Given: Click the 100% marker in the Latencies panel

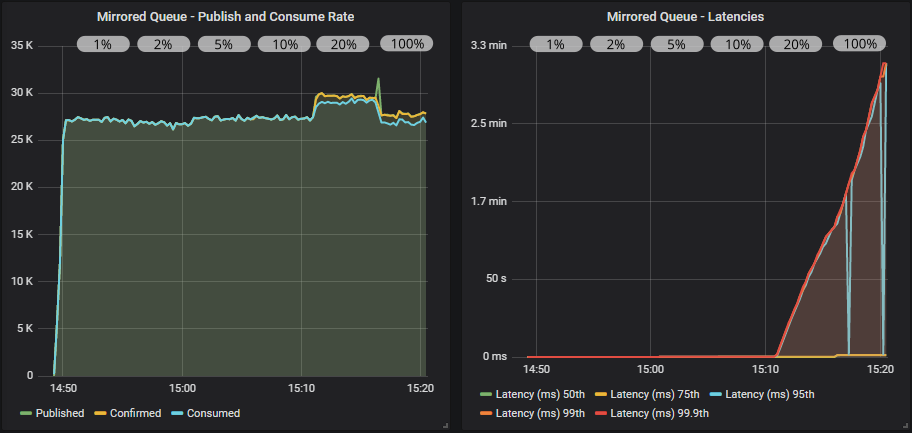Looking at the screenshot, I should 861,44.
